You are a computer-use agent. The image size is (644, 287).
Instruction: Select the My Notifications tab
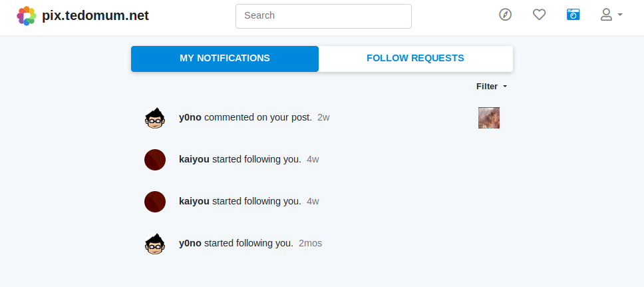pos(225,59)
